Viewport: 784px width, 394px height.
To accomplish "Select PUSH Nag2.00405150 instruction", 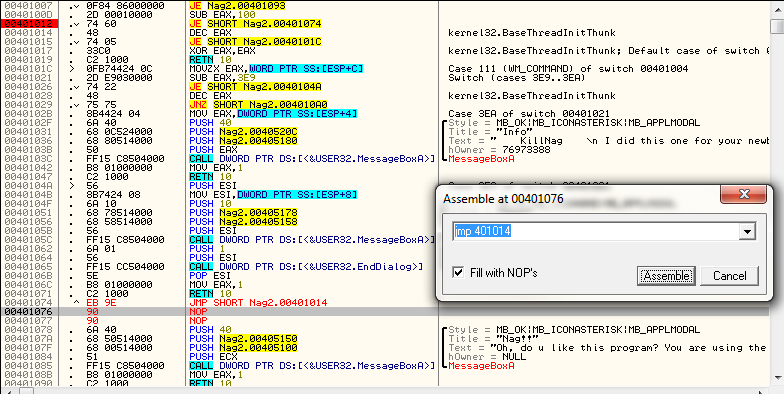I will point(243,338).
